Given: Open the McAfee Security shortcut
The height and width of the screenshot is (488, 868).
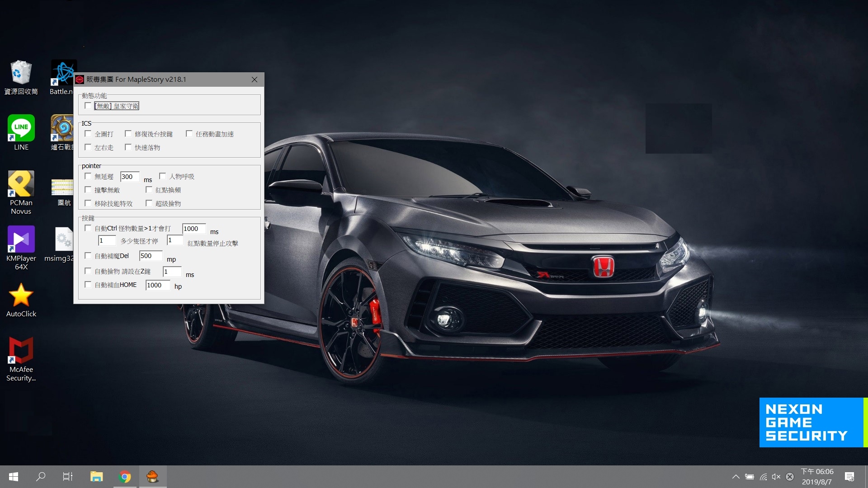Looking at the screenshot, I should coord(21,351).
